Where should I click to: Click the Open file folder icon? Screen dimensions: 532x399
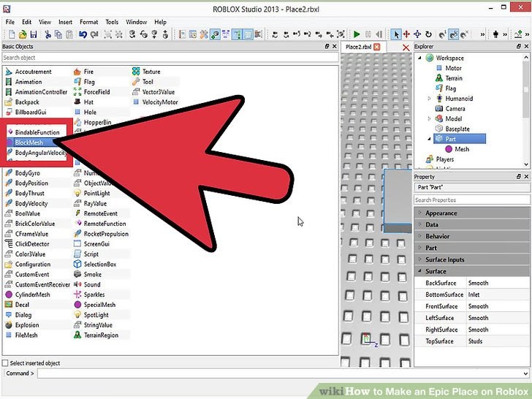(x=23, y=34)
